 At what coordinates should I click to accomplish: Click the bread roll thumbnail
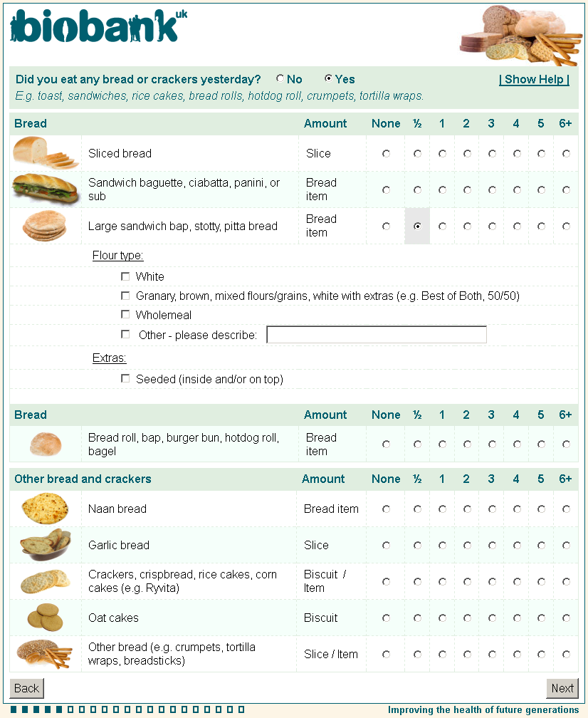46,444
